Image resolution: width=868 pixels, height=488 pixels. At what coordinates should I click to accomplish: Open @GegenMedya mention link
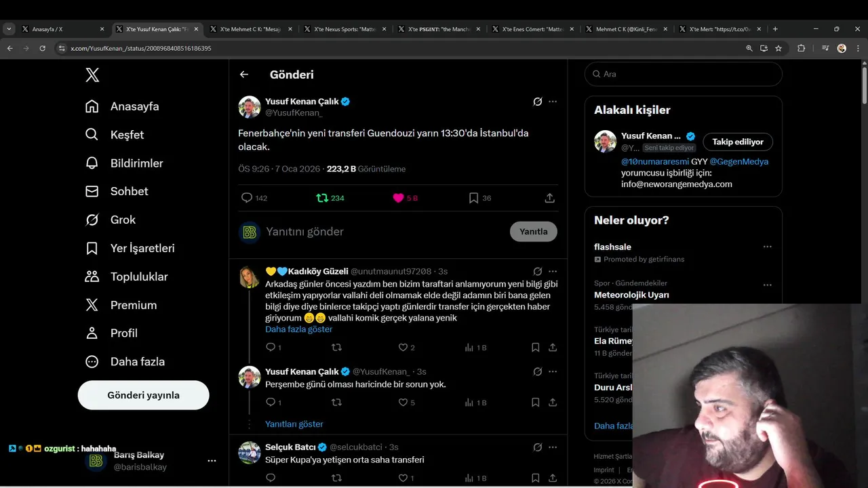tap(738, 162)
